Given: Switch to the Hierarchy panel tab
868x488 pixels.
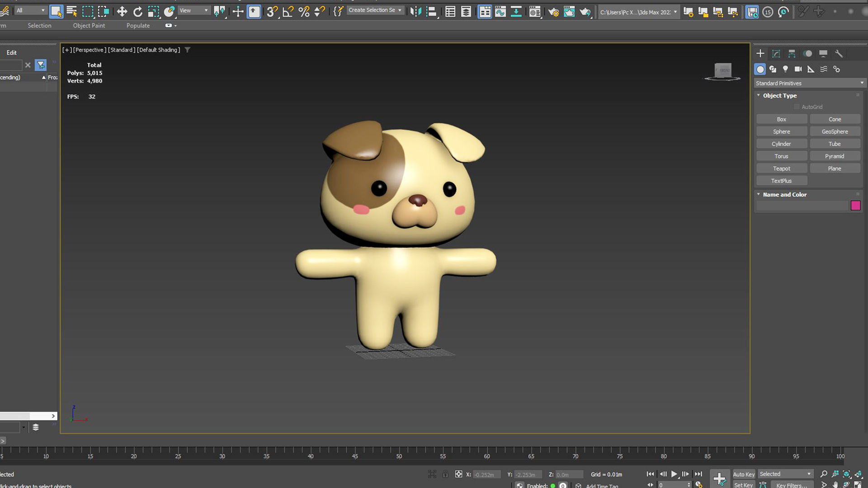Looking at the screenshot, I should pyautogui.click(x=792, y=54).
